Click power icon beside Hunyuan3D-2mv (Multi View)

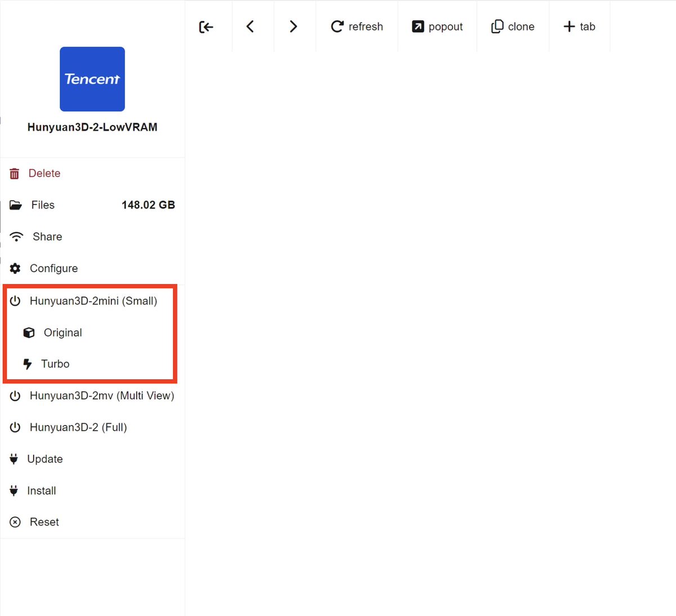click(x=15, y=396)
